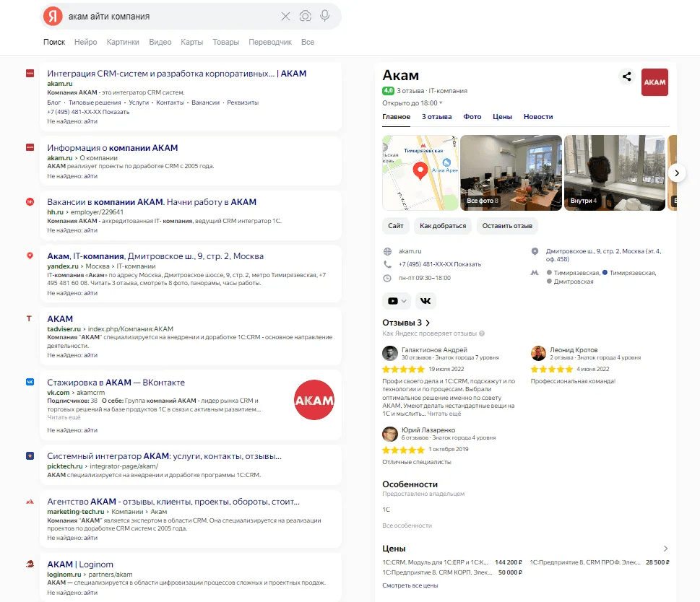Image resolution: width=700 pixels, height=602 pixels.
Task: Click the phone icon in company contacts
Action: point(387,264)
